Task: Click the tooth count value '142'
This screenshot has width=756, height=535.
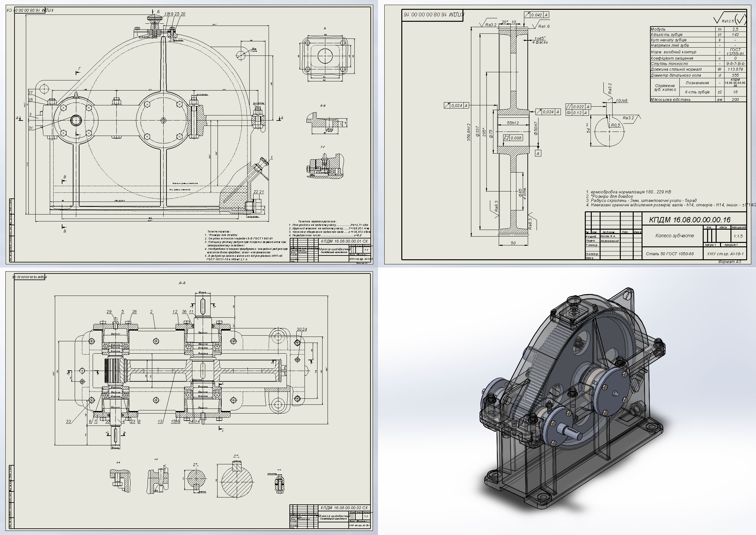Action: pyautogui.click(x=735, y=34)
